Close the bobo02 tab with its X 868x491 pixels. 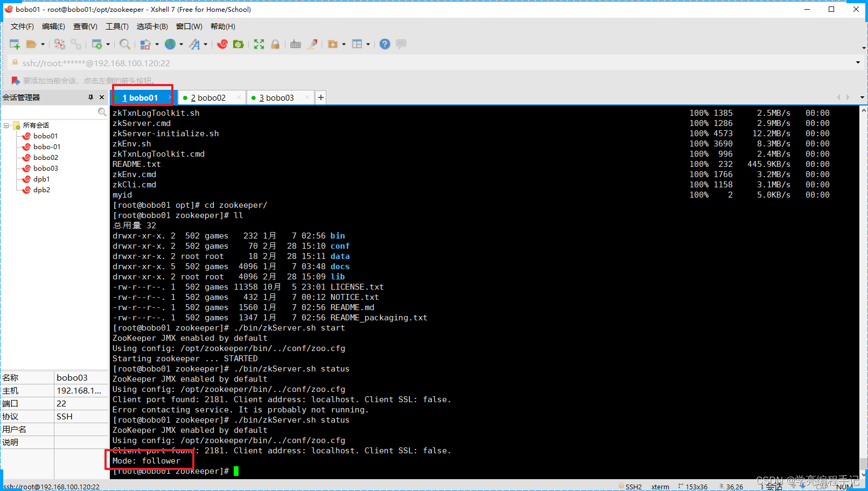pos(239,97)
